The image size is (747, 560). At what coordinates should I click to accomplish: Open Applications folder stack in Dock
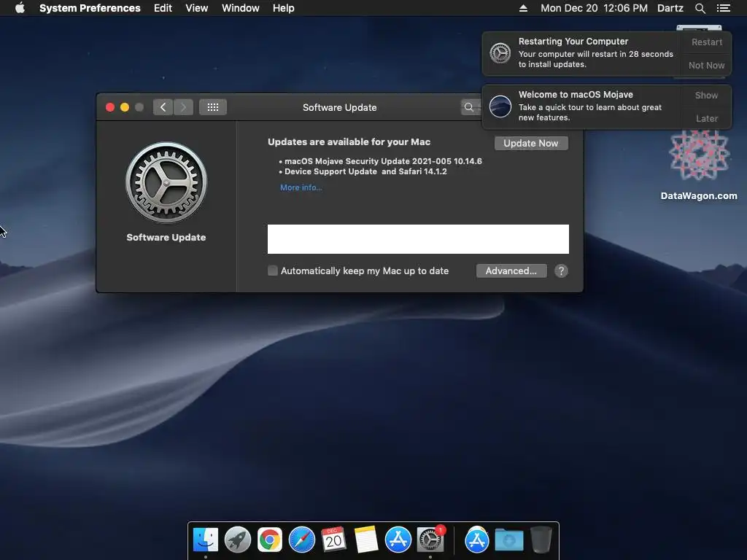[477, 540]
